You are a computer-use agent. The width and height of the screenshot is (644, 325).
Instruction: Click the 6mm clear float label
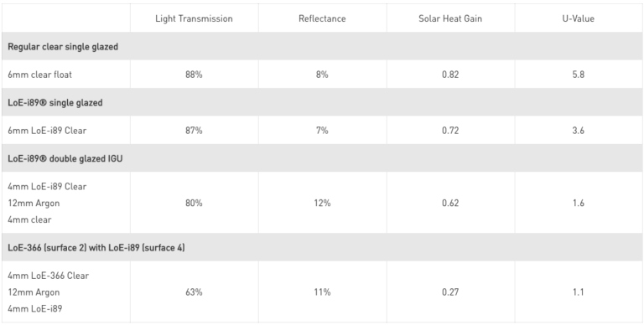pyautogui.click(x=40, y=75)
